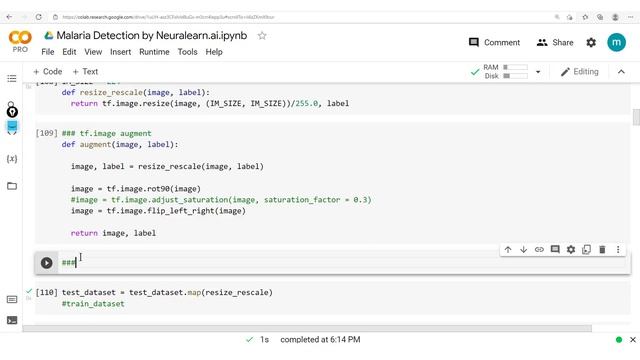Viewport: 640px width, 360px height.
Task: Open the command palette icon
Action: coord(12,300)
